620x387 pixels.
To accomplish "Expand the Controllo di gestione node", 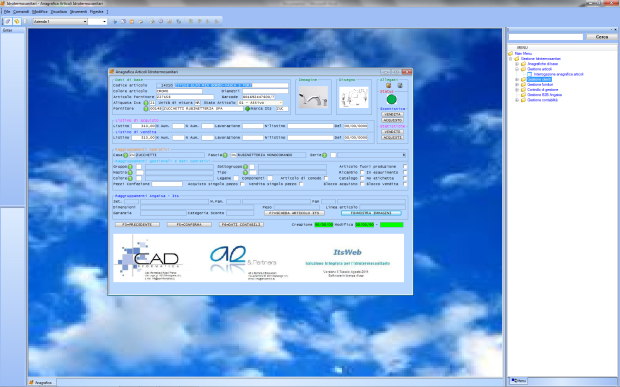I will [x=517, y=90].
